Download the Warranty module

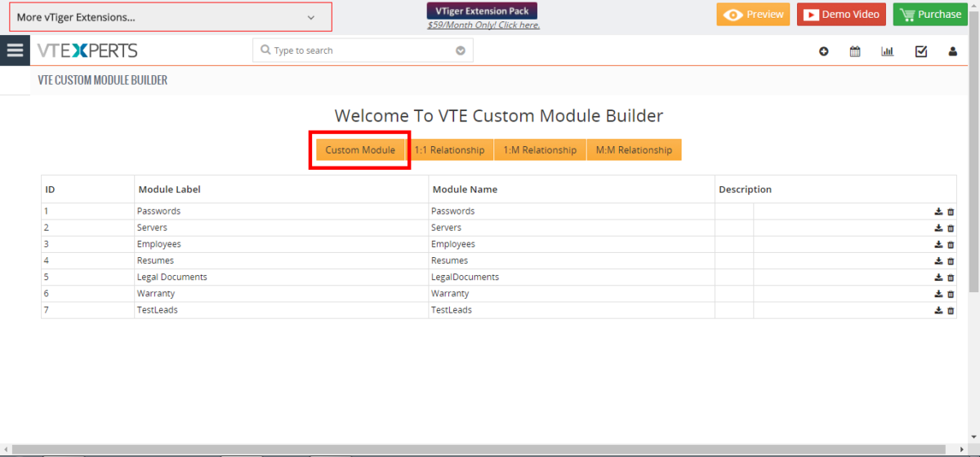938,294
